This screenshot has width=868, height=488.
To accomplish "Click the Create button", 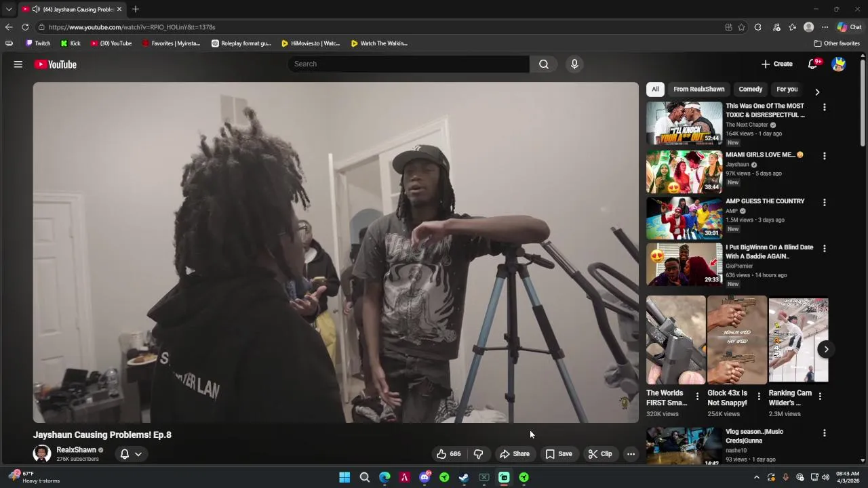I will [x=777, y=64].
